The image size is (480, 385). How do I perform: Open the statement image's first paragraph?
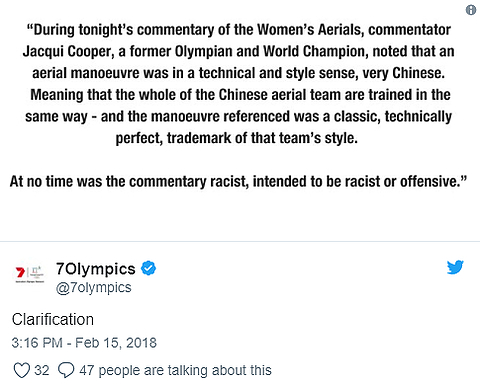[x=238, y=84]
